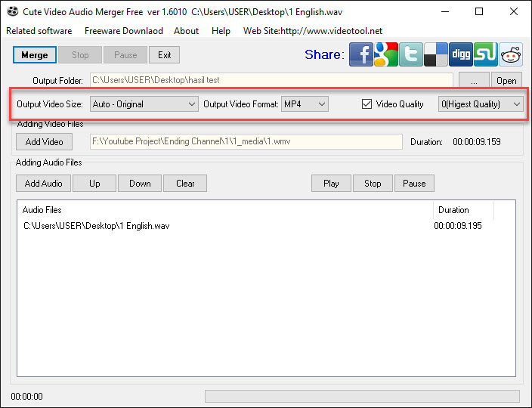Move audio file Up in list

click(x=94, y=184)
